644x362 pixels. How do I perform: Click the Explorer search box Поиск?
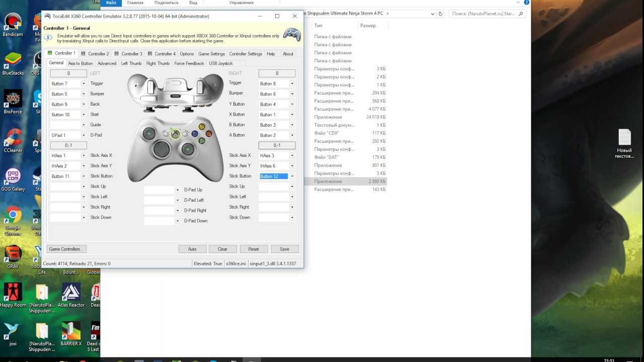487,14
